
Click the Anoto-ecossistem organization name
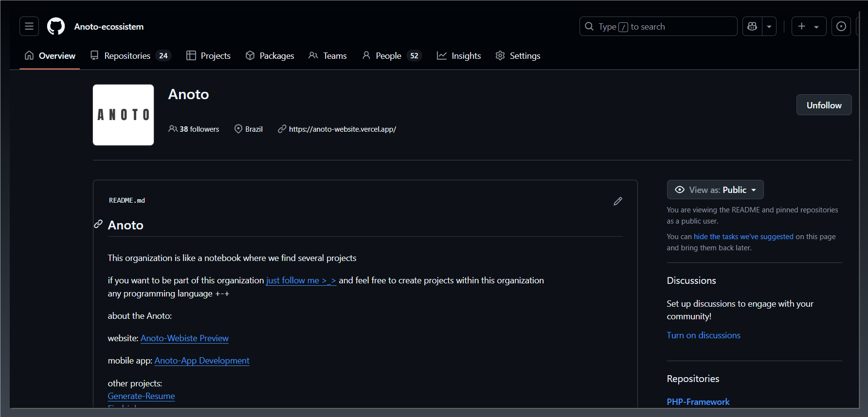click(109, 27)
